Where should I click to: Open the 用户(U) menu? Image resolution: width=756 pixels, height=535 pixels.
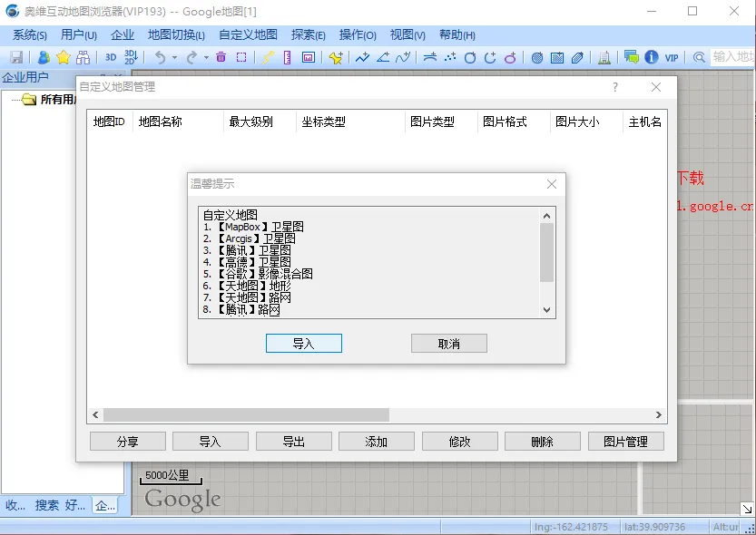click(79, 35)
